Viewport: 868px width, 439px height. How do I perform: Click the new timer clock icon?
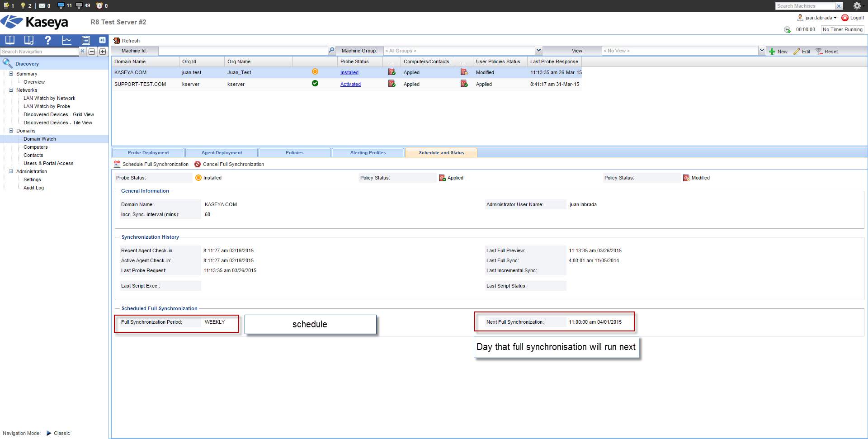pos(787,29)
